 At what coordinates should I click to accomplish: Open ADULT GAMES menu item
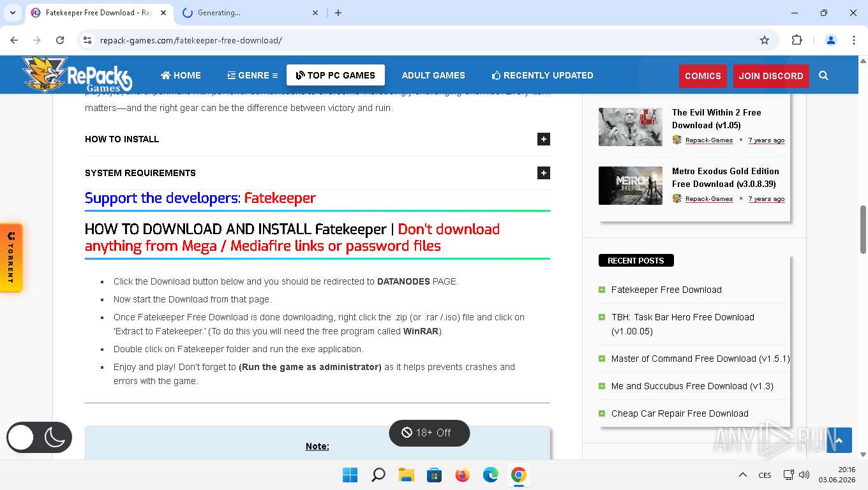click(x=433, y=75)
